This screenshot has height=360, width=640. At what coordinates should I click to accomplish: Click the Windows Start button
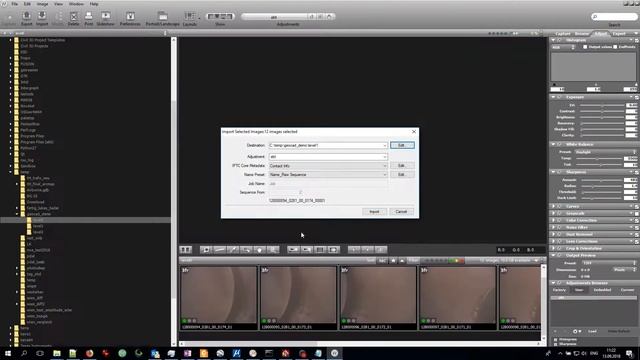(x=8, y=353)
